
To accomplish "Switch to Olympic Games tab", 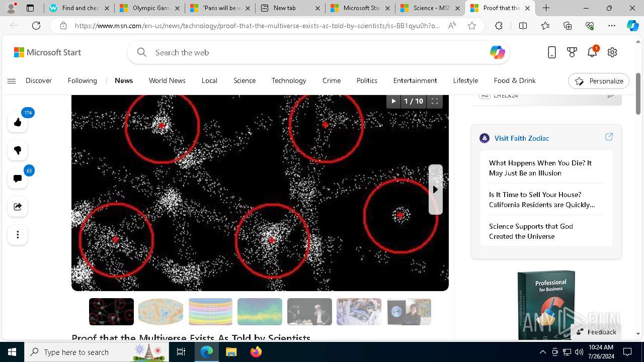I will click(x=149, y=8).
